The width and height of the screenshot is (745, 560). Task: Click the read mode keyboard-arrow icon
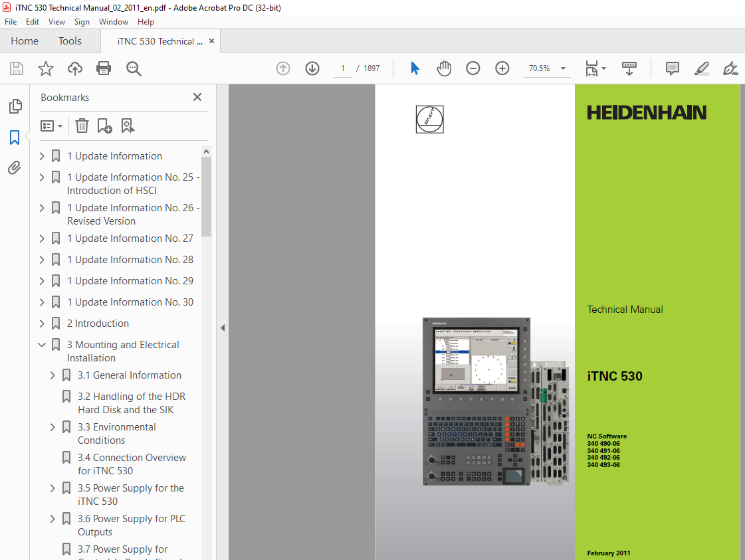[629, 68]
